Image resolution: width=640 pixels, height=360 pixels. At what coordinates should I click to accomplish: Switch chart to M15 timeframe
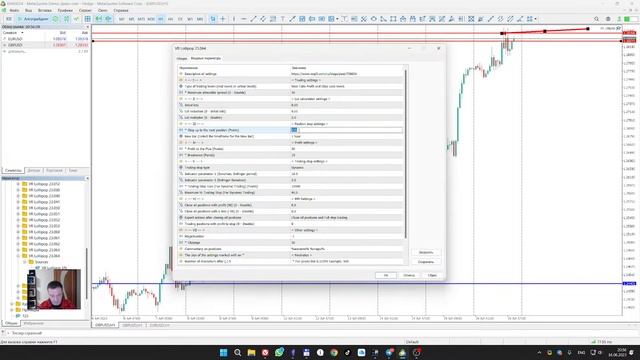click(141, 19)
